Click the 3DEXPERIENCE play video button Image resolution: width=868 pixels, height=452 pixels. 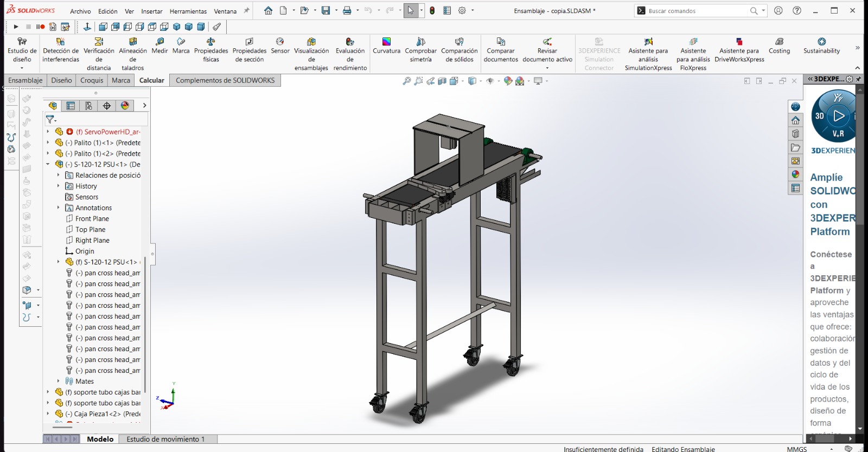839,115
